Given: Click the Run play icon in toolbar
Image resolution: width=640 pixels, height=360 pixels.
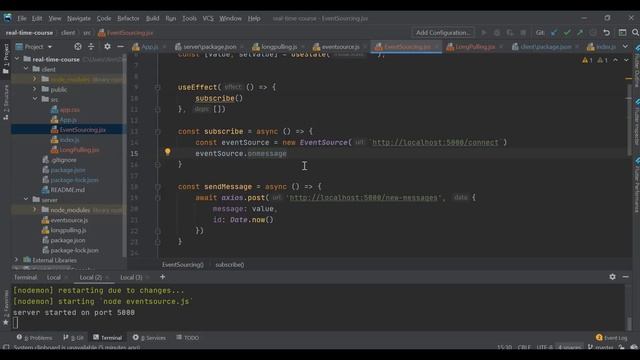Looking at the screenshot, I should tap(484, 33).
